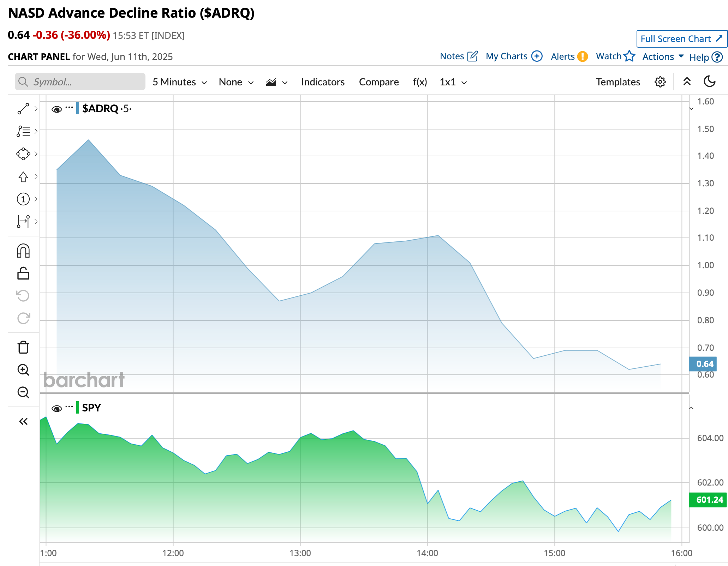Viewport: 728px width, 566px height.
Task: Toggle dark mode moon icon
Action: pyautogui.click(x=709, y=82)
